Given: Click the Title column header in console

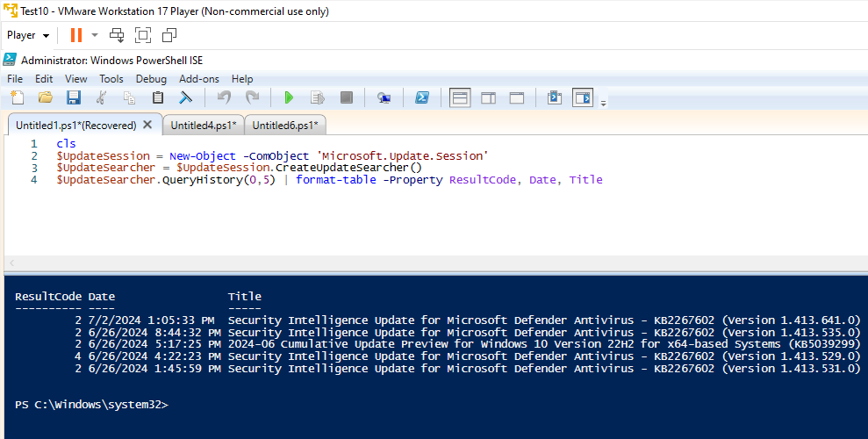Looking at the screenshot, I should [x=245, y=297].
